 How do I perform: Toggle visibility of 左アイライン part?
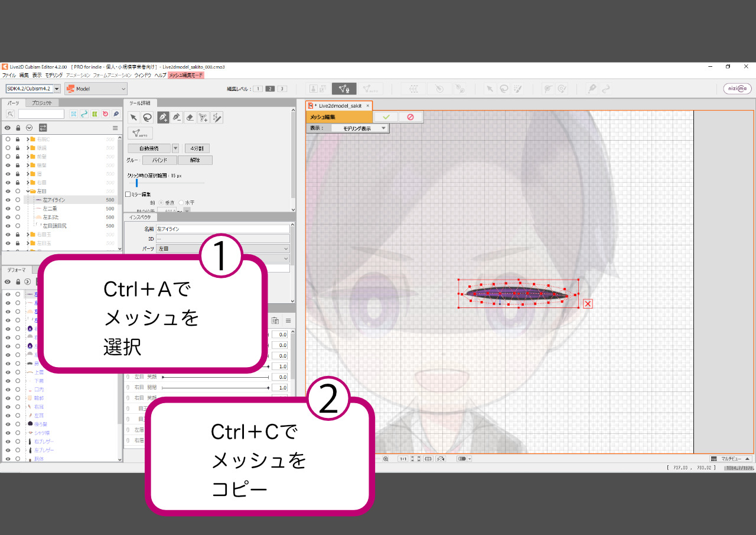[x=8, y=200]
